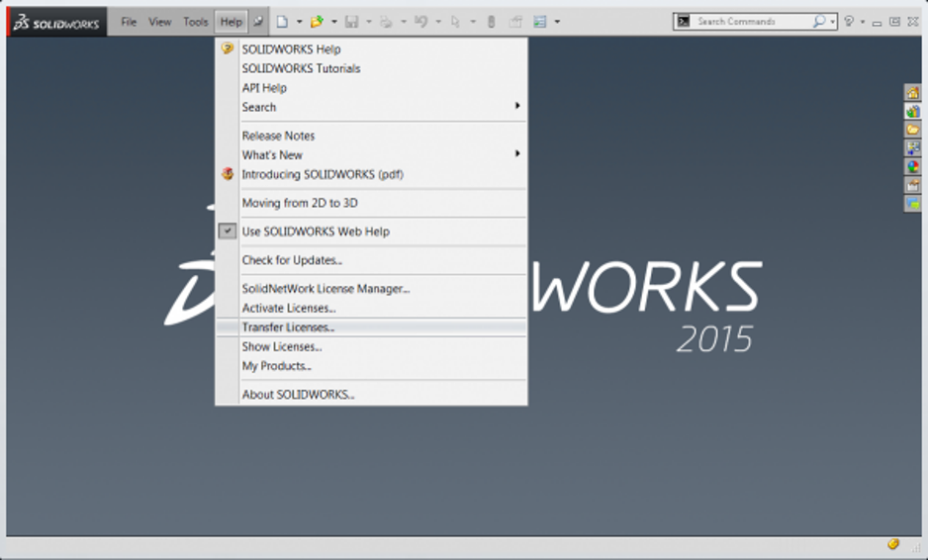Choose Transfer Licenses... entry
Screen dimensions: 928x560
tap(371, 327)
